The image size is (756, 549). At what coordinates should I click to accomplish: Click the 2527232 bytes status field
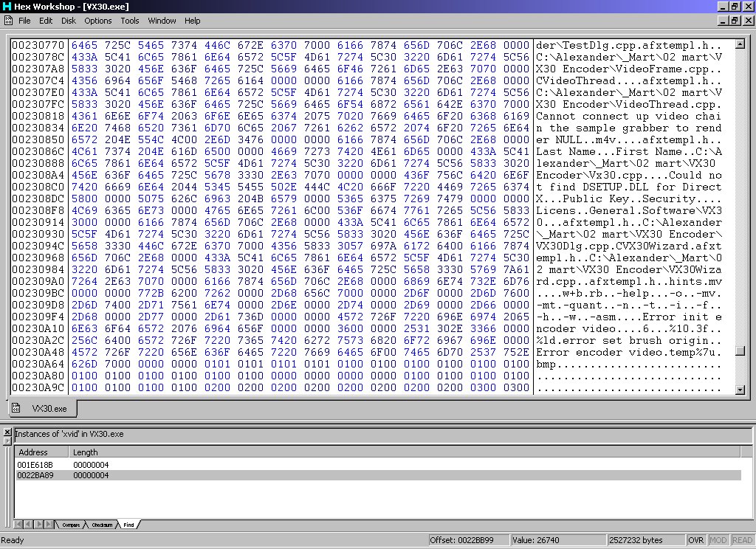coord(645,540)
